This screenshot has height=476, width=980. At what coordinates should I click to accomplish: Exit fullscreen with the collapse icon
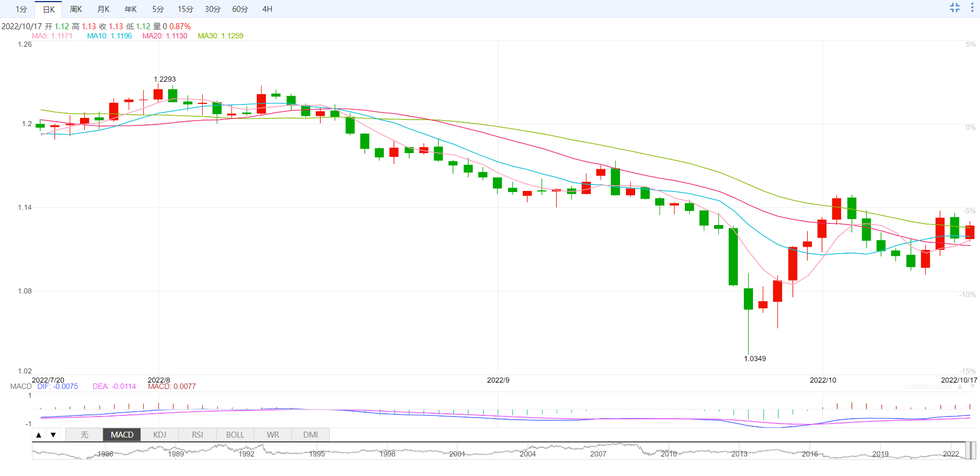(x=955, y=8)
